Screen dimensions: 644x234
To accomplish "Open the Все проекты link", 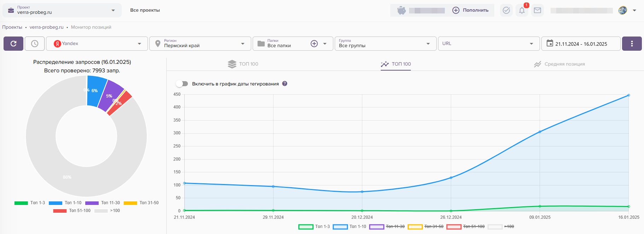I will click(x=145, y=10).
